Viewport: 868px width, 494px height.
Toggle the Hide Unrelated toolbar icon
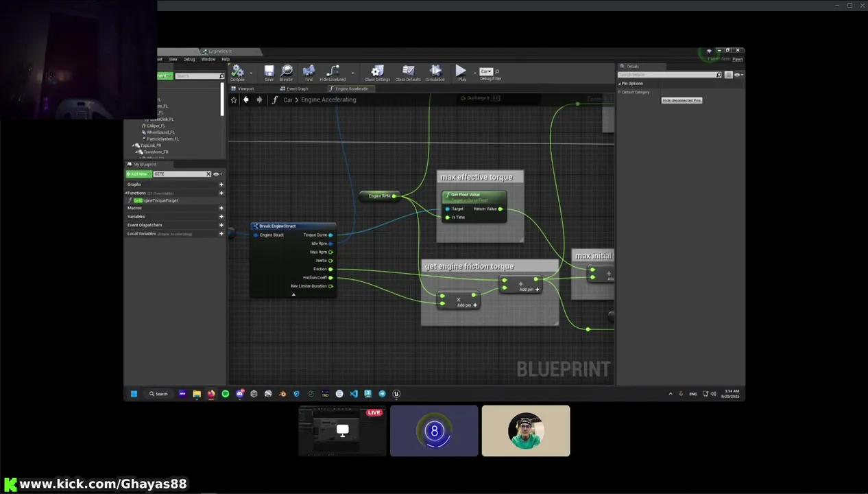[x=333, y=72]
